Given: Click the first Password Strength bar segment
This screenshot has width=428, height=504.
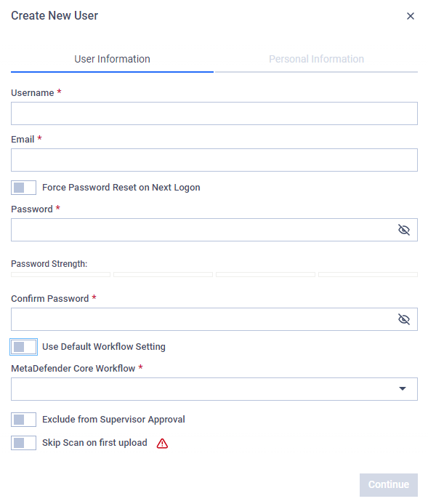Looking at the screenshot, I should [61, 274].
